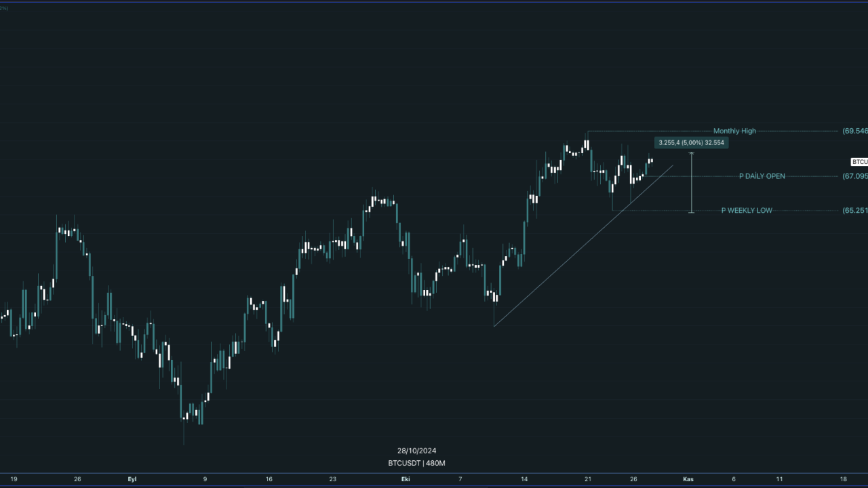Click the Eyl month marker on time axis
This screenshot has width=868, height=488.
click(132, 479)
